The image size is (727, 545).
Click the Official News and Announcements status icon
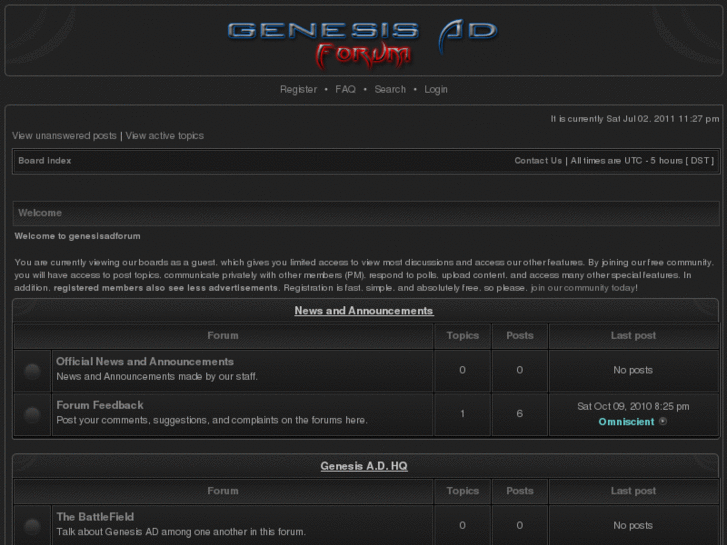[32, 371]
